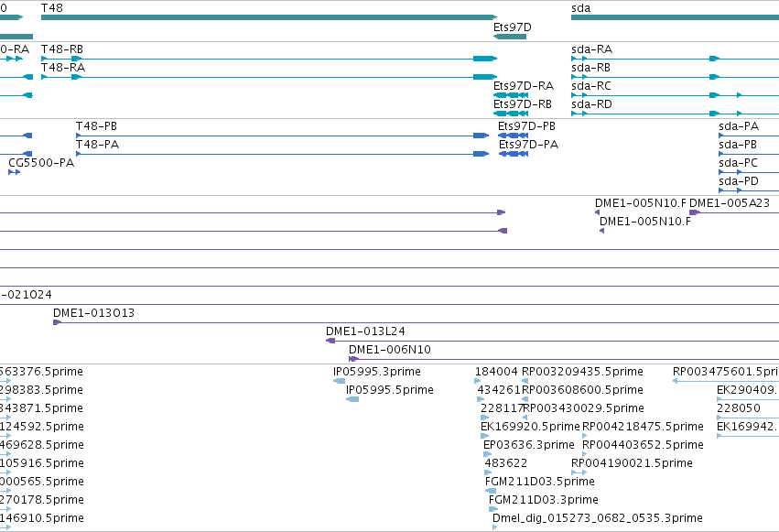Click the T48-RA transcript track
The height and width of the screenshot is (532, 779).
coord(269,77)
